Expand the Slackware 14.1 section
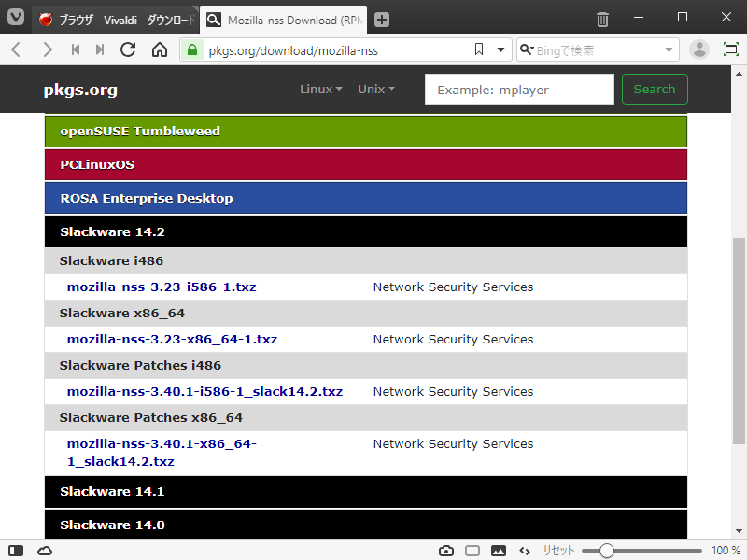The width and height of the screenshot is (747, 560). click(x=366, y=492)
